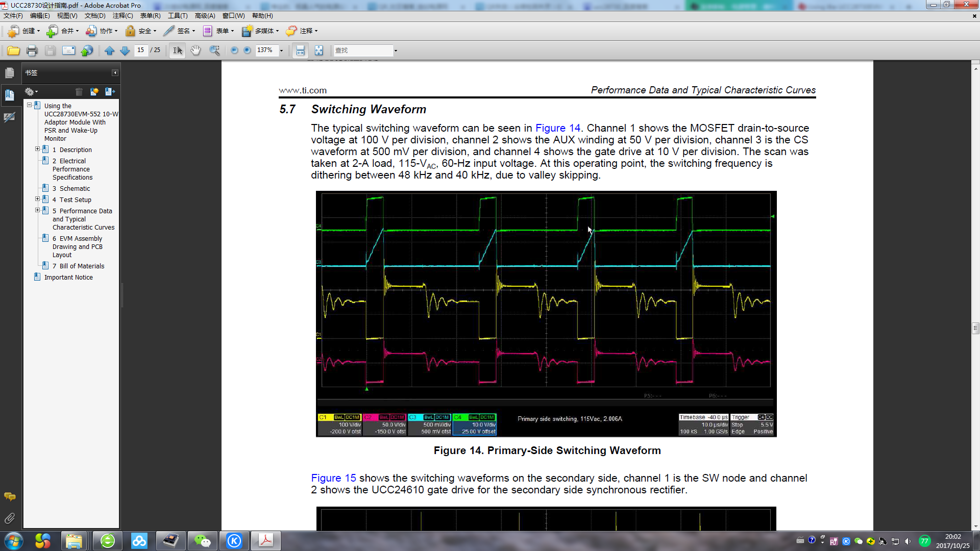This screenshot has height=551, width=980.
Task: Click the zoom out minus button
Action: 234,50
